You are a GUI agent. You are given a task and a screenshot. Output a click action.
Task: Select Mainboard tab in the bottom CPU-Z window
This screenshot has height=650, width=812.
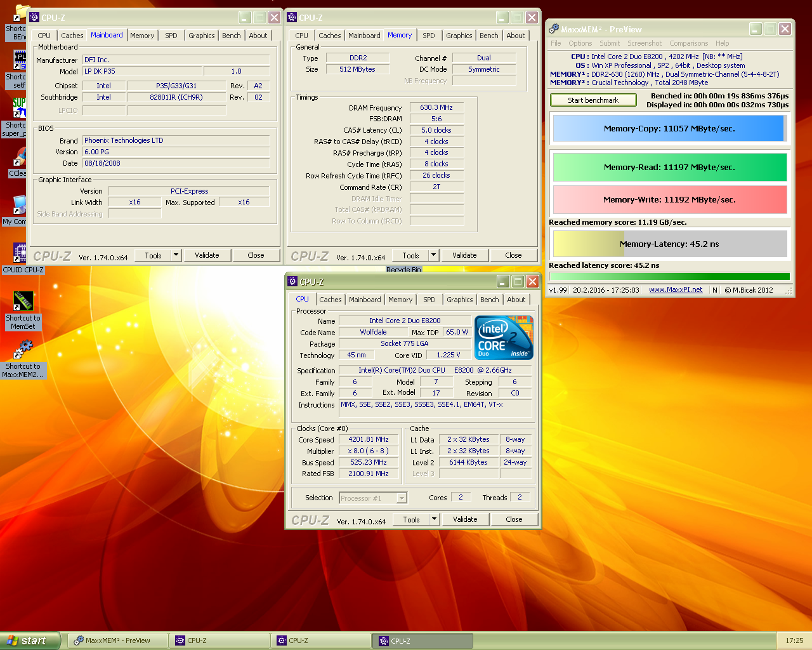pyautogui.click(x=365, y=300)
